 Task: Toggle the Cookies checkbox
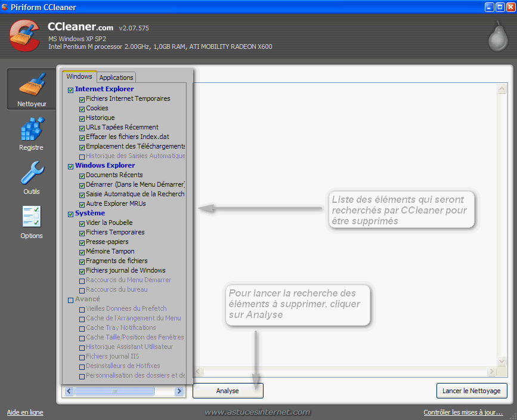82,109
